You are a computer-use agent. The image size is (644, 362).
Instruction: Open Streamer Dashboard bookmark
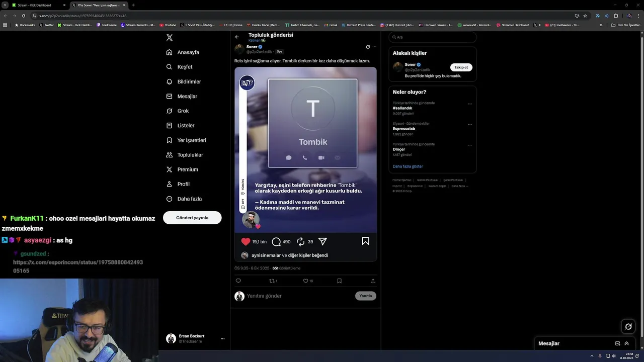click(x=513, y=25)
